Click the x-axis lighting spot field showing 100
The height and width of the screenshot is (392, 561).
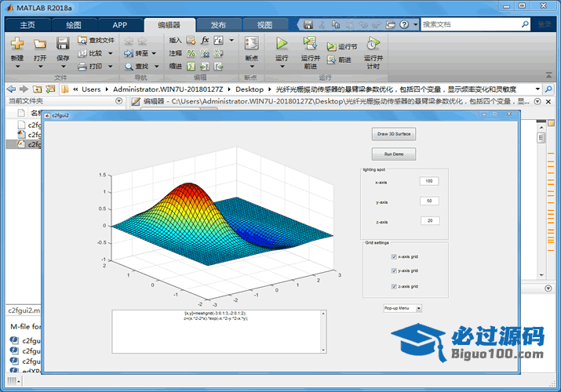coord(429,181)
